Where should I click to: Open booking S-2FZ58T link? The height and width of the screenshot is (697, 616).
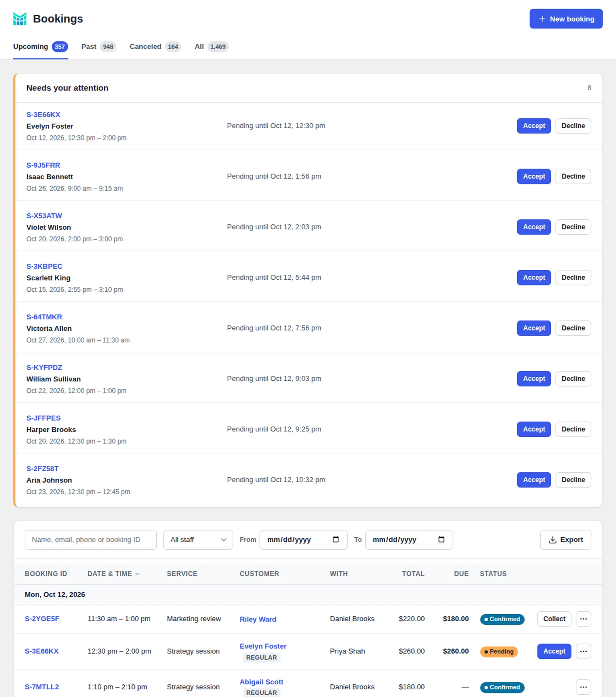(x=42, y=468)
